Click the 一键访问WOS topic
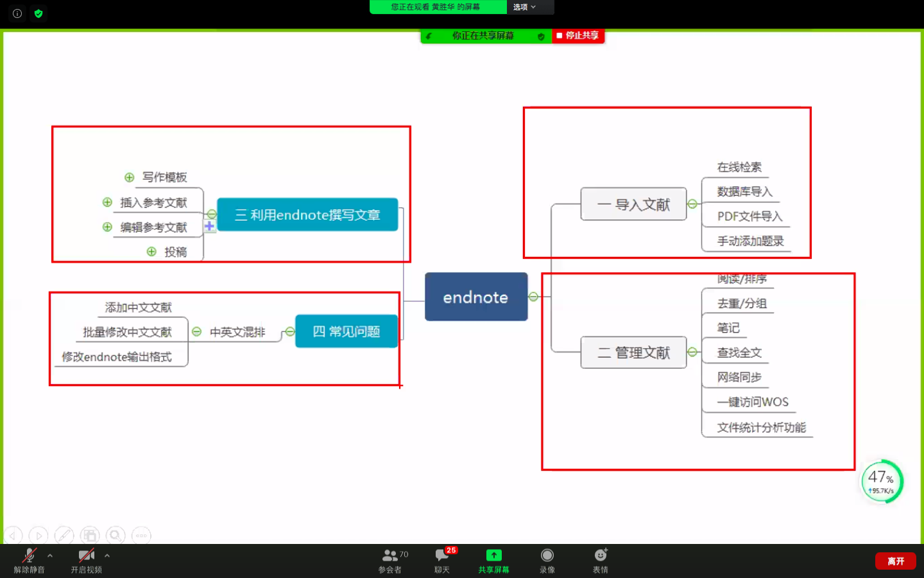 pyautogui.click(x=753, y=402)
